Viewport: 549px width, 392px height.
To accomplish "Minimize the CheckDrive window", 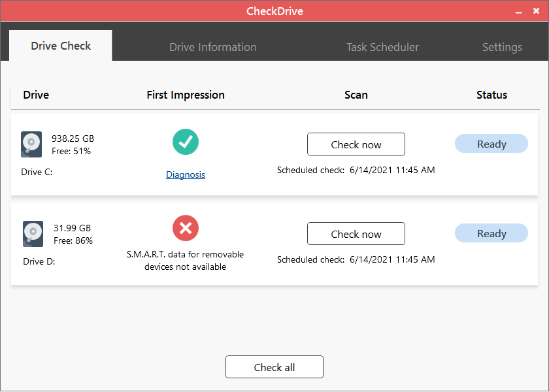I will pos(518,12).
